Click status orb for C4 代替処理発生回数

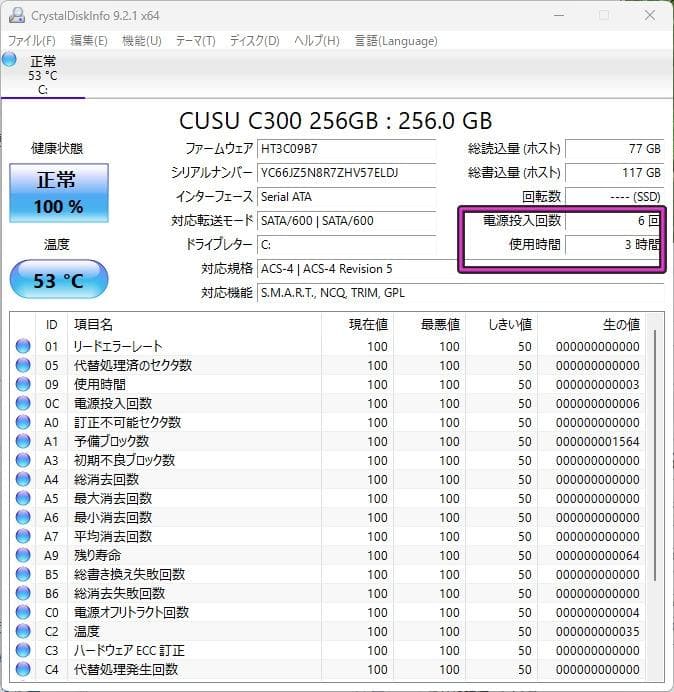click(23, 669)
